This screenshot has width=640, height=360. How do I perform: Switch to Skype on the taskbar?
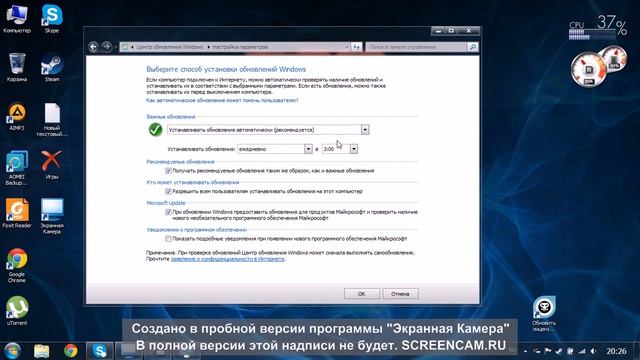point(100,351)
